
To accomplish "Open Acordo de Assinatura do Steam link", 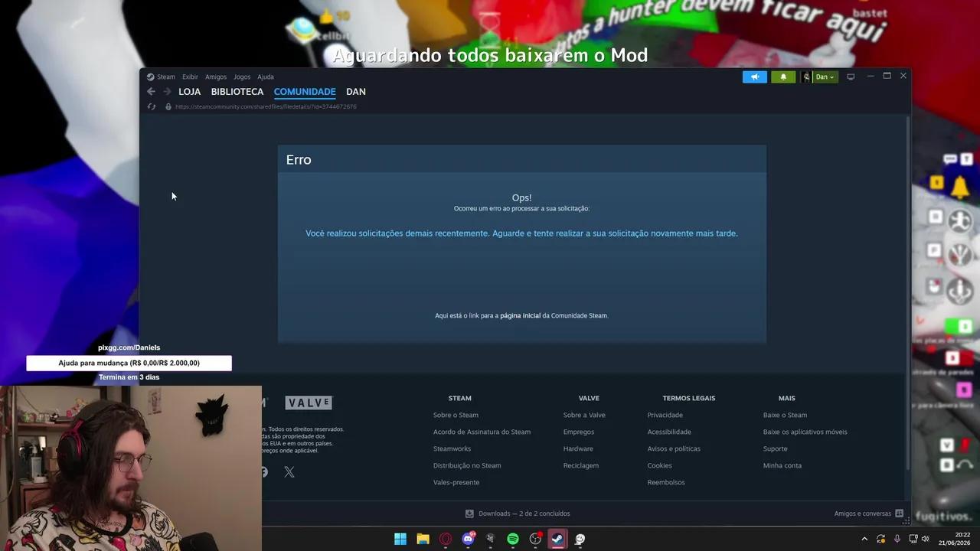I will 482,432.
